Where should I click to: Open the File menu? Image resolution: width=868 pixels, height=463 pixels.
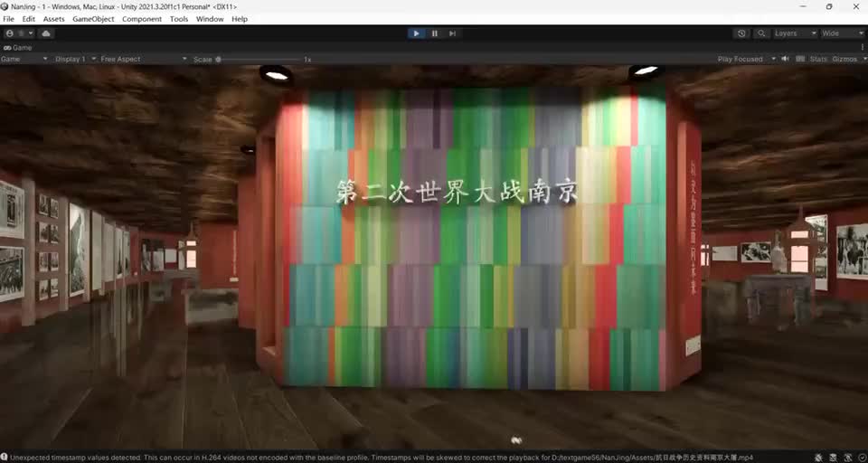8,19
